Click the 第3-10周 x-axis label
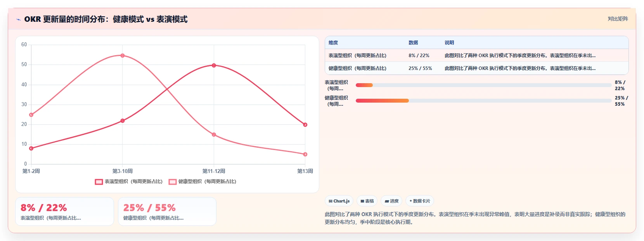 [123, 171]
